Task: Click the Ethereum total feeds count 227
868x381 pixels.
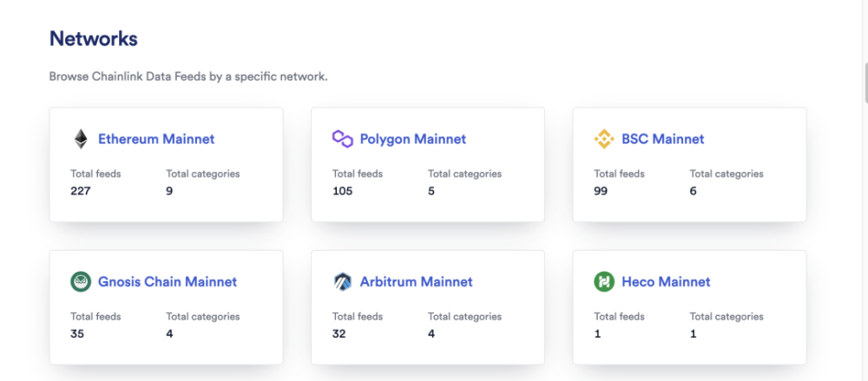Action: click(x=81, y=191)
